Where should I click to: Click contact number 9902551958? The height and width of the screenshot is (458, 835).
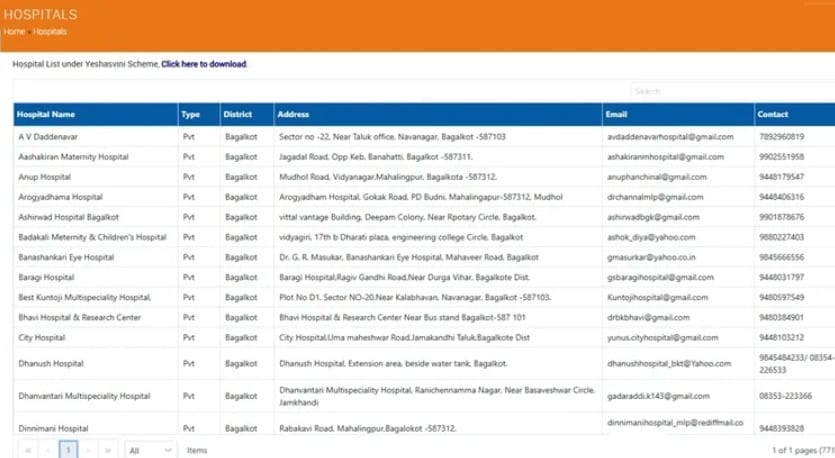pos(782,157)
